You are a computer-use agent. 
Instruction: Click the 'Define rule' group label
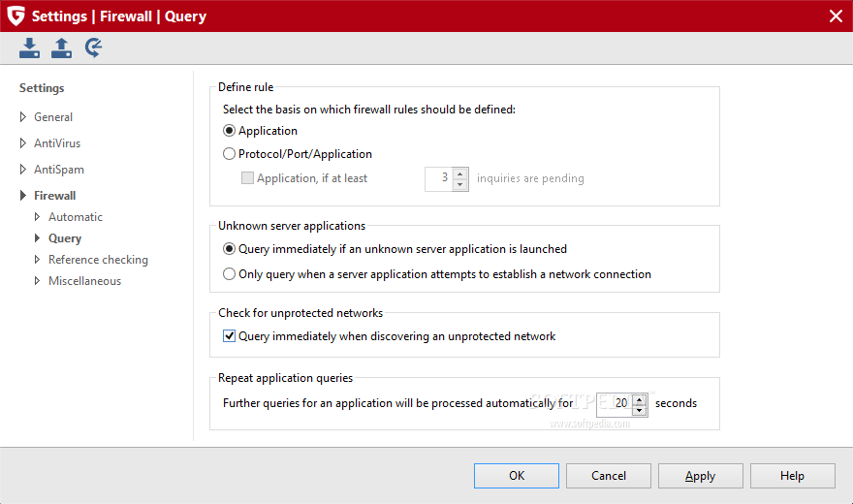(246, 87)
